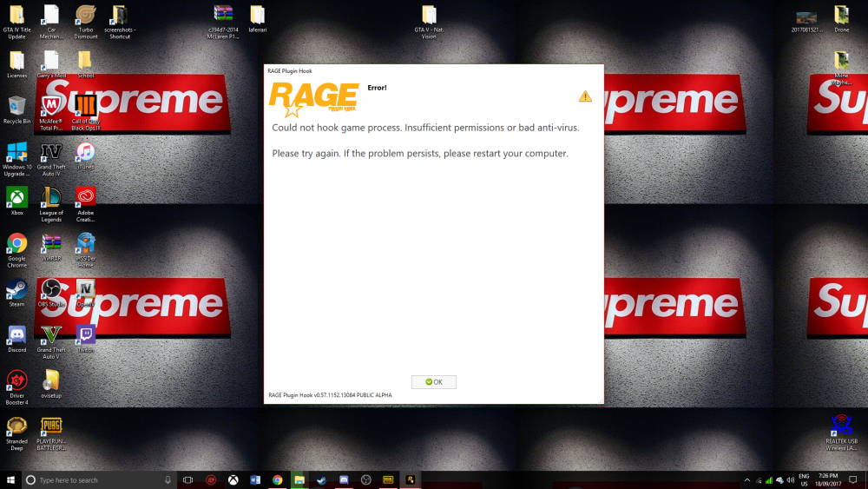
Task: Click the yellow warning triangle icon in dialog
Action: tap(585, 96)
